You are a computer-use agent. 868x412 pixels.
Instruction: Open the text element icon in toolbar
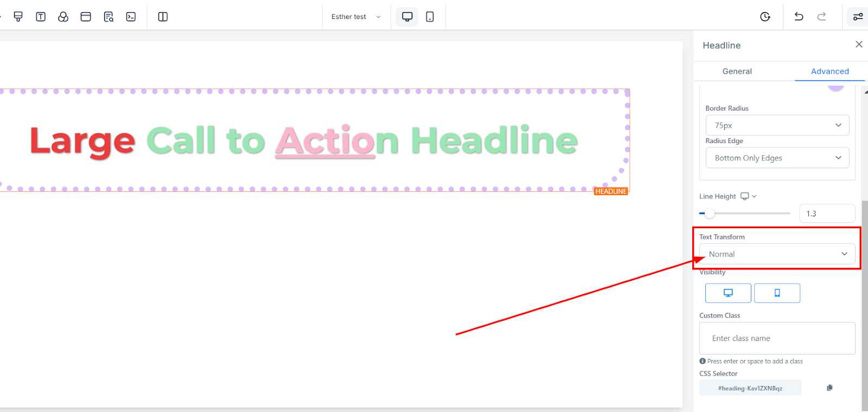pos(41,17)
